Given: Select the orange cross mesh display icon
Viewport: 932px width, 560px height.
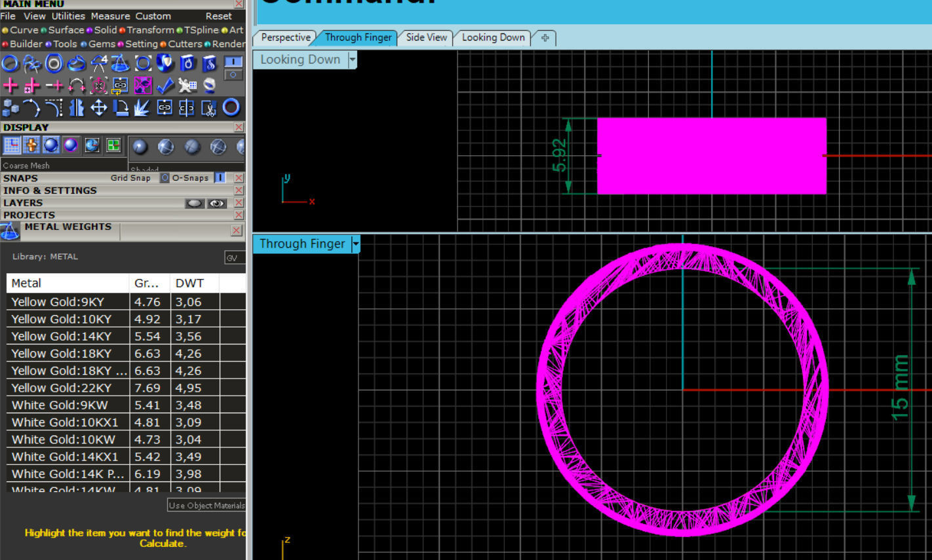Looking at the screenshot, I should 31,145.
